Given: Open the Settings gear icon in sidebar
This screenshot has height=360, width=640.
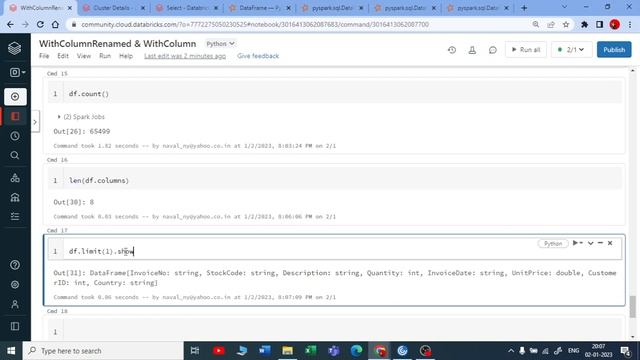Looking at the screenshot, I should click(15, 284).
